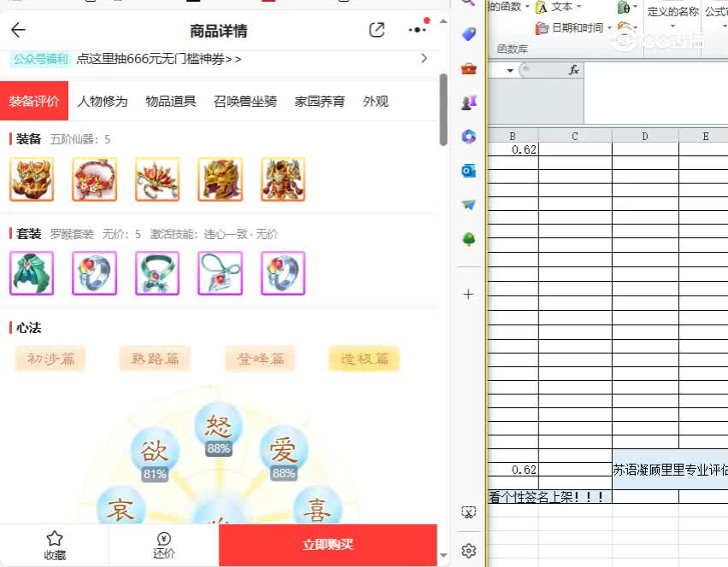Select the Telegram icon in the vertical sidebar
The image size is (728, 567).
pos(467,204)
